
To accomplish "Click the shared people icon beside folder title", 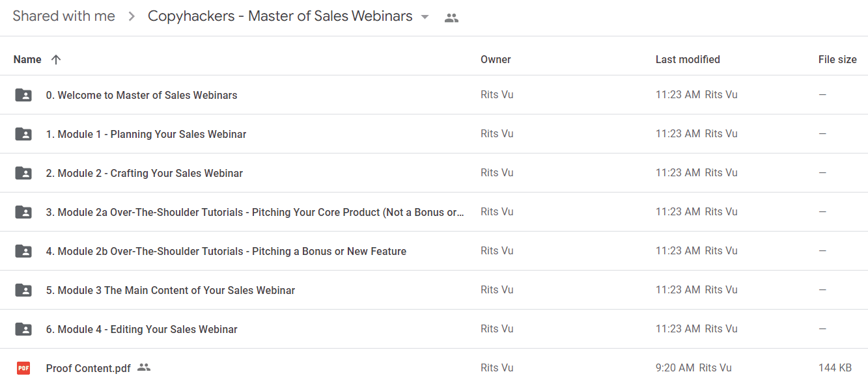I will [451, 18].
